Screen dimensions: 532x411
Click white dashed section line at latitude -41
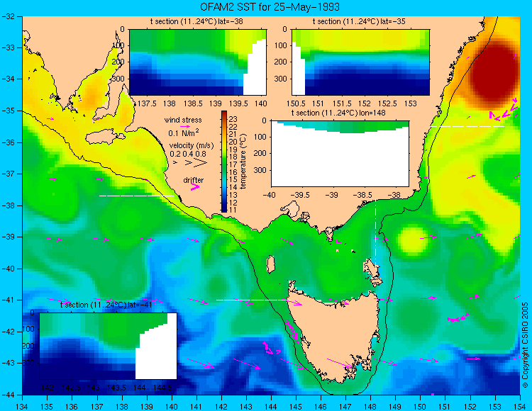point(252,300)
